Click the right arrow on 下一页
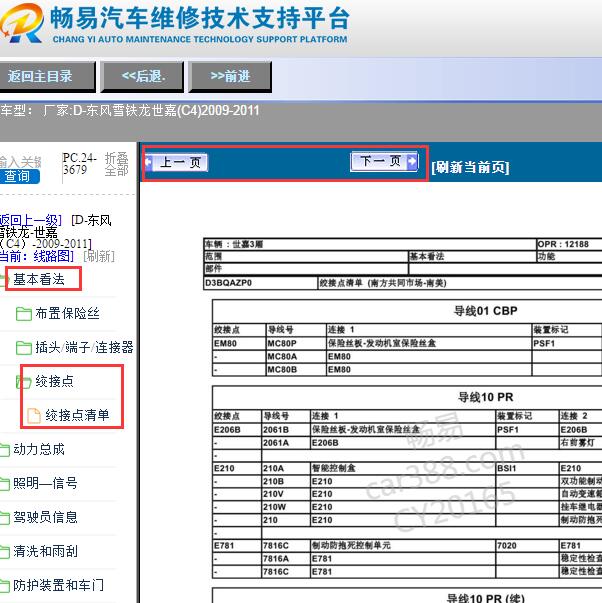The height and width of the screenshot is (603, 602). [x=412, y=161]
